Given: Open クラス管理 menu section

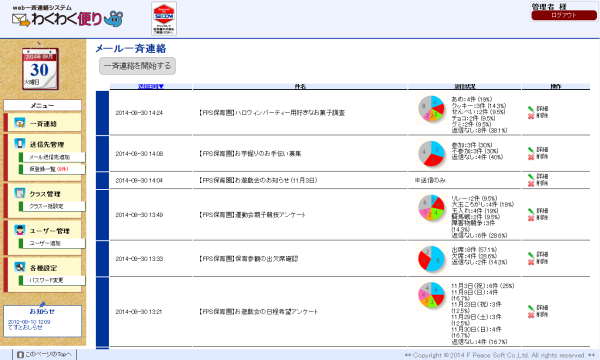Looking at the screenshot, I should [x=45, y=194].
